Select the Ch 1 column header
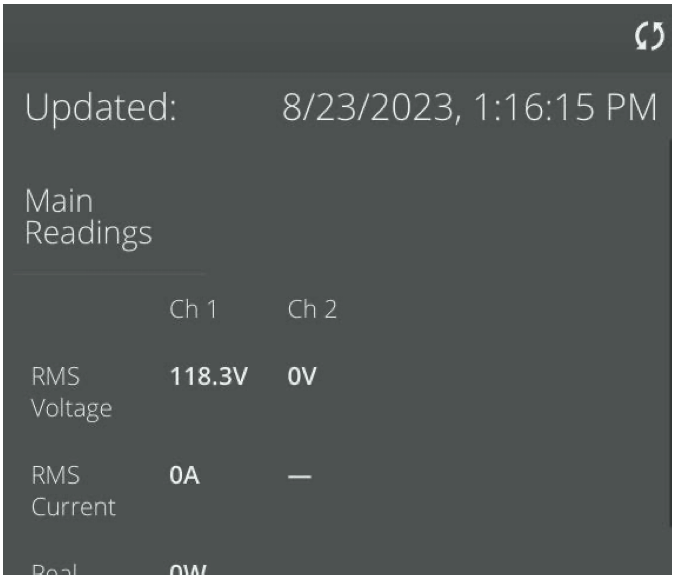The image size is (678, 579). [193, 310]
